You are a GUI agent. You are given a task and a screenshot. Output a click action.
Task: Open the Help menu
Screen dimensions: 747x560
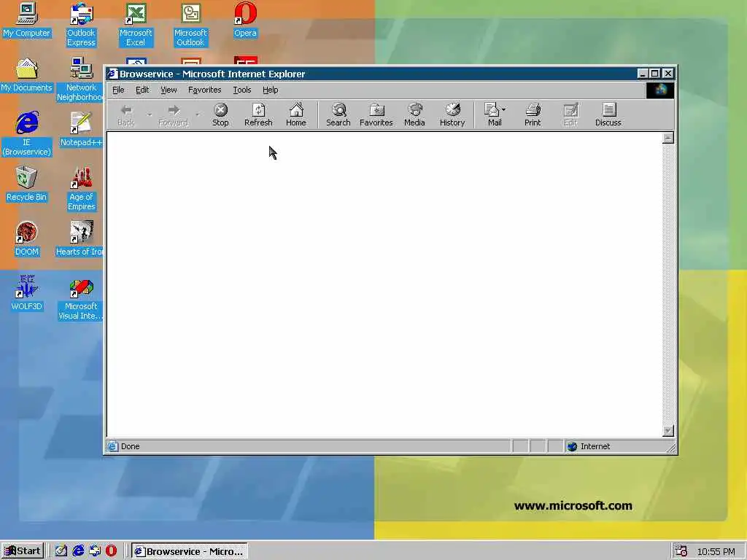pyautogui.click(x=270, y=90)
